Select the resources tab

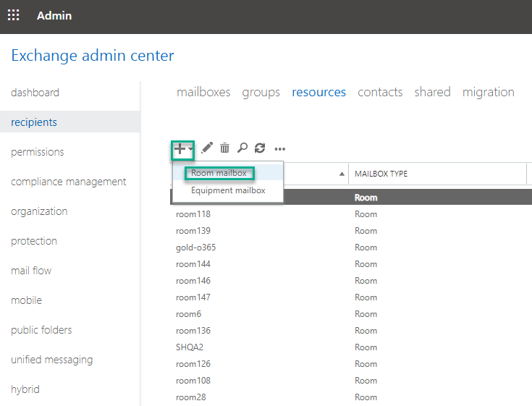(319, 92)
